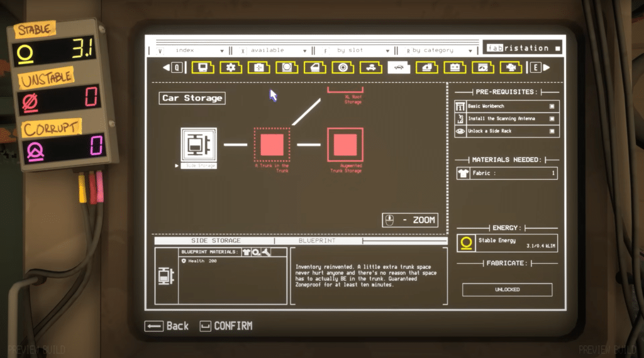Click the eye icon beside Unlock a Side Rack
Image resolution: width=644 pixels, height=358 pixels.
460,131
